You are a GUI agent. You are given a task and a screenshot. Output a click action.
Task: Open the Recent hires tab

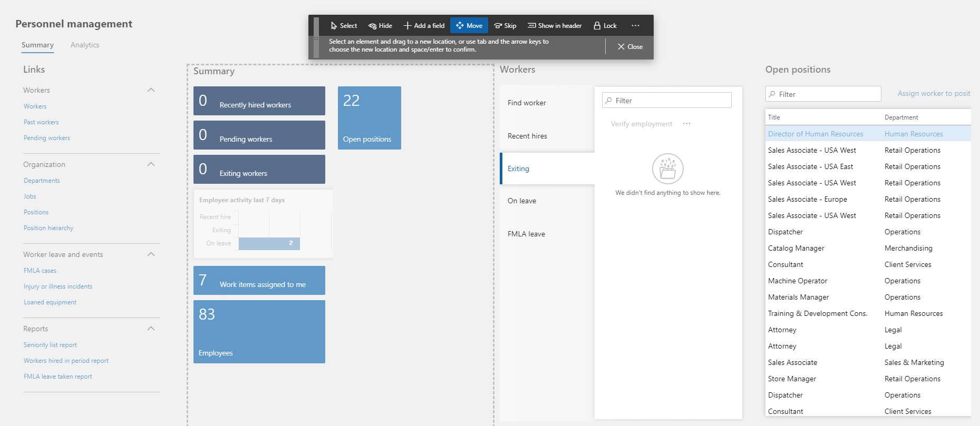(x=527, y=136)
